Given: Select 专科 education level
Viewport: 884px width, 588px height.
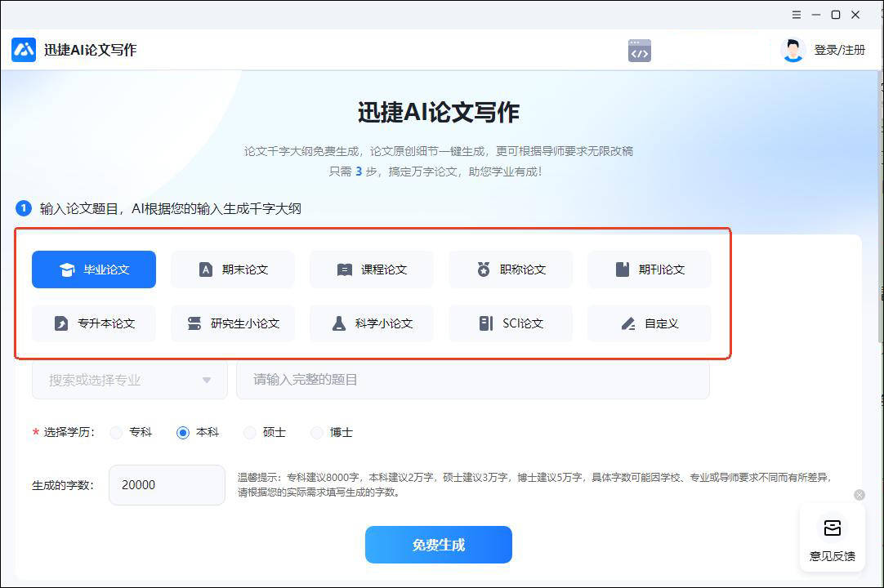Looking at the screenshot, I should 117,433.
